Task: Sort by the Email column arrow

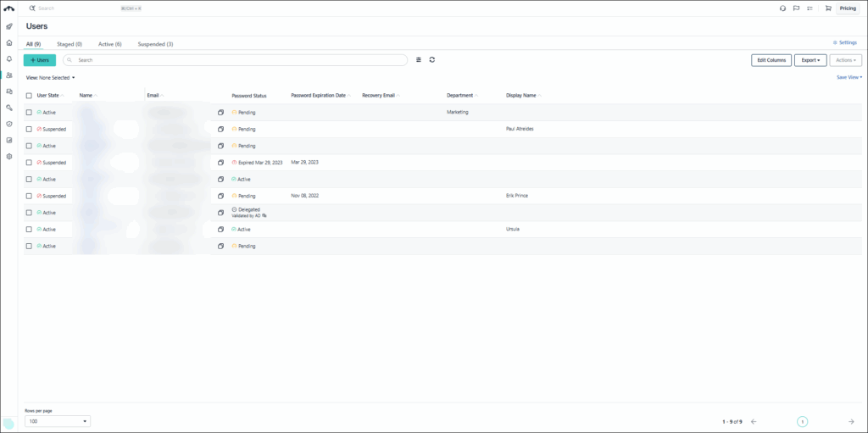Action: tap(162, 96)
